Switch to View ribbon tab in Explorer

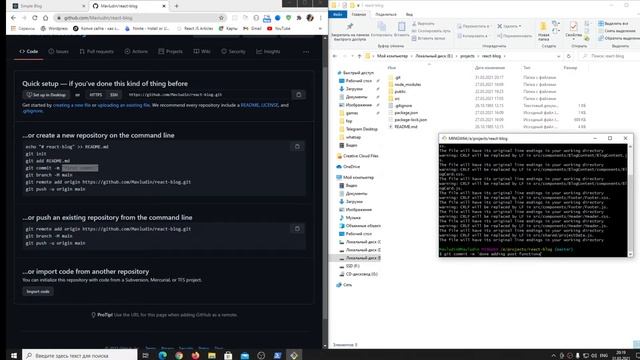tap(409, 14)
